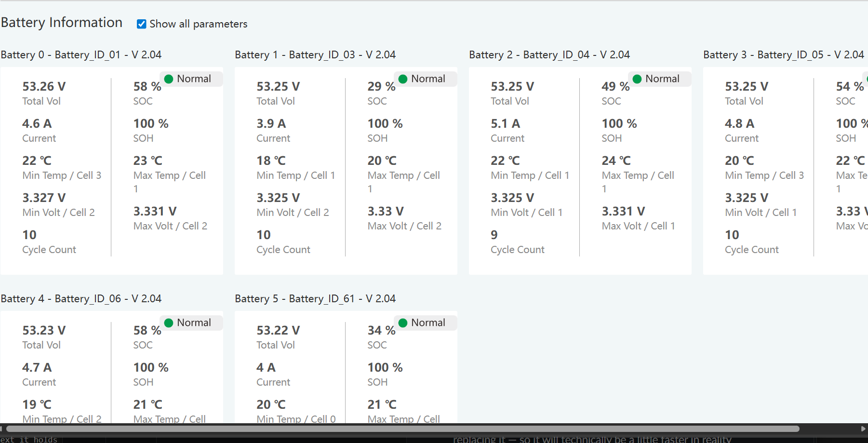Image resolution: width=868 pixels, height=443 pixels.
Task: Select the Battery 2 - Battery_ID_04 title
Action: [x=549, y=55]
